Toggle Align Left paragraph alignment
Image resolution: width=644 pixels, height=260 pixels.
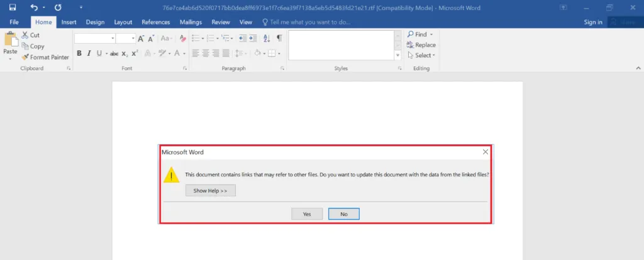coord(196,53)
